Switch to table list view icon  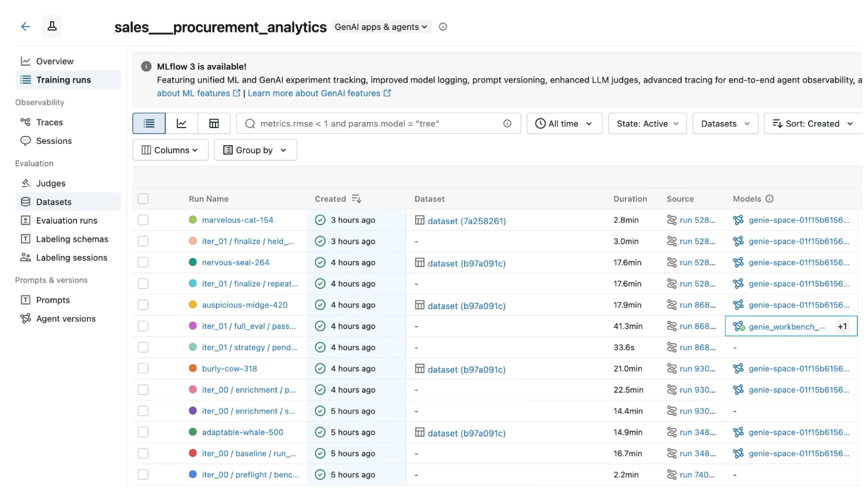[x=149, y=123]
